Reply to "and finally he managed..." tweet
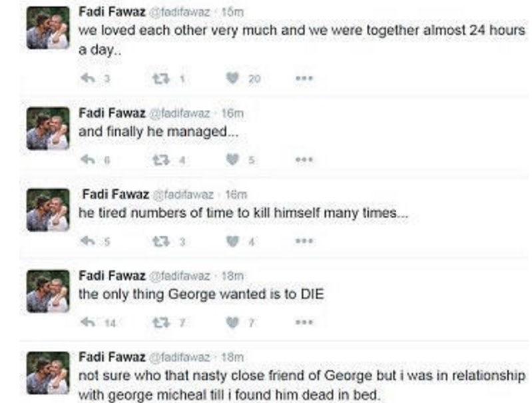532x403 pixels. [x=87, y=160]
